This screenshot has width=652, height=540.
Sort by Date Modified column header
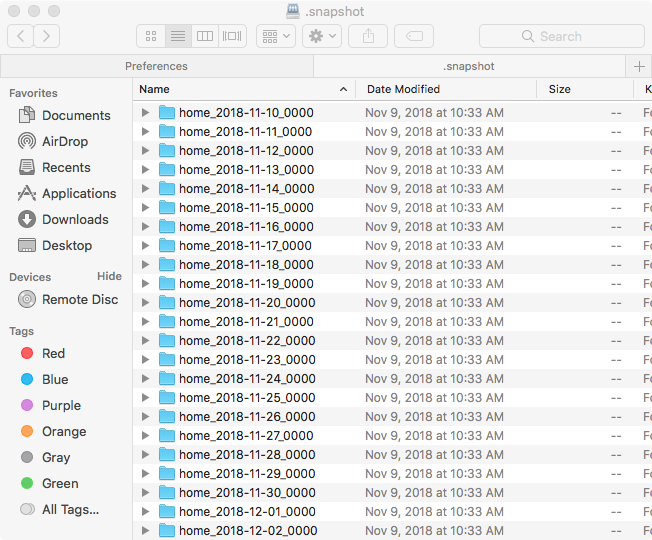(403, 89)
